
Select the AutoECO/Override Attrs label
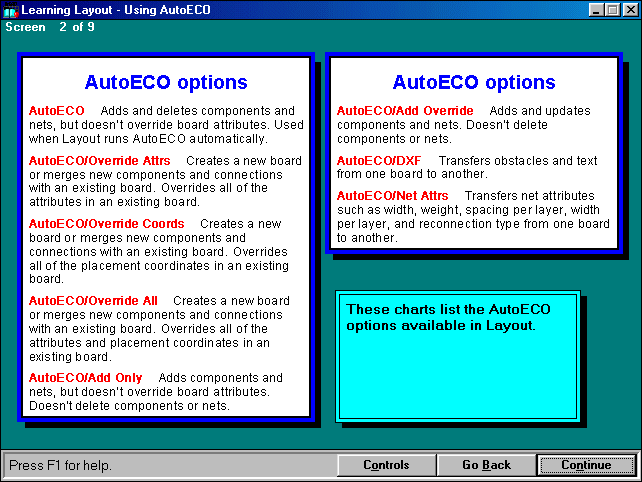[x=99, y=161]
